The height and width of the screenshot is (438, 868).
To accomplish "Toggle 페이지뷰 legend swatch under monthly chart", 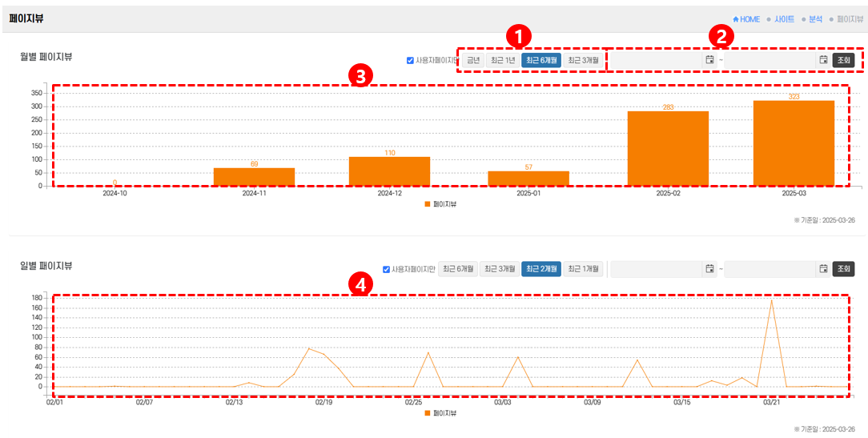I will coord(428,204).
